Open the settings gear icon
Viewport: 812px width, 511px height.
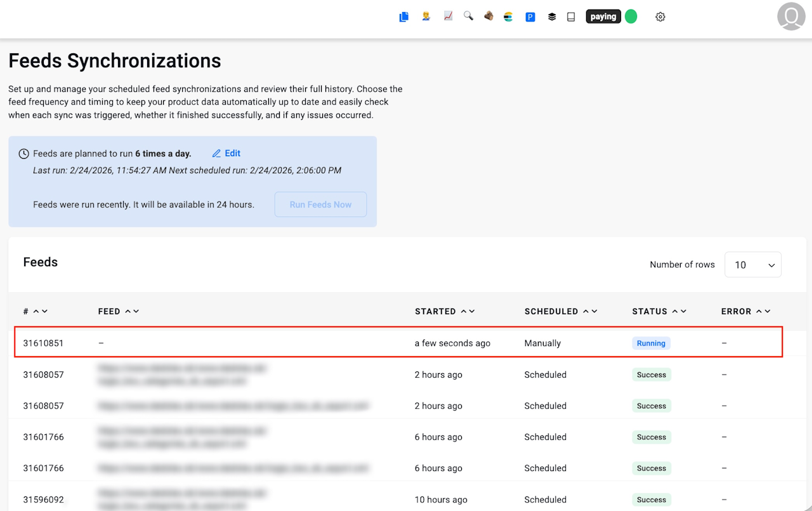[x=660, y=17]
